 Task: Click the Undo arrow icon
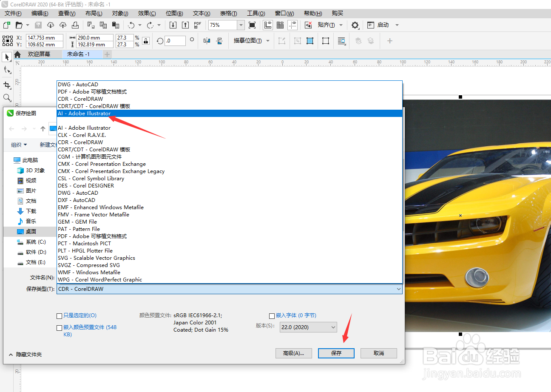pos(131,25)
